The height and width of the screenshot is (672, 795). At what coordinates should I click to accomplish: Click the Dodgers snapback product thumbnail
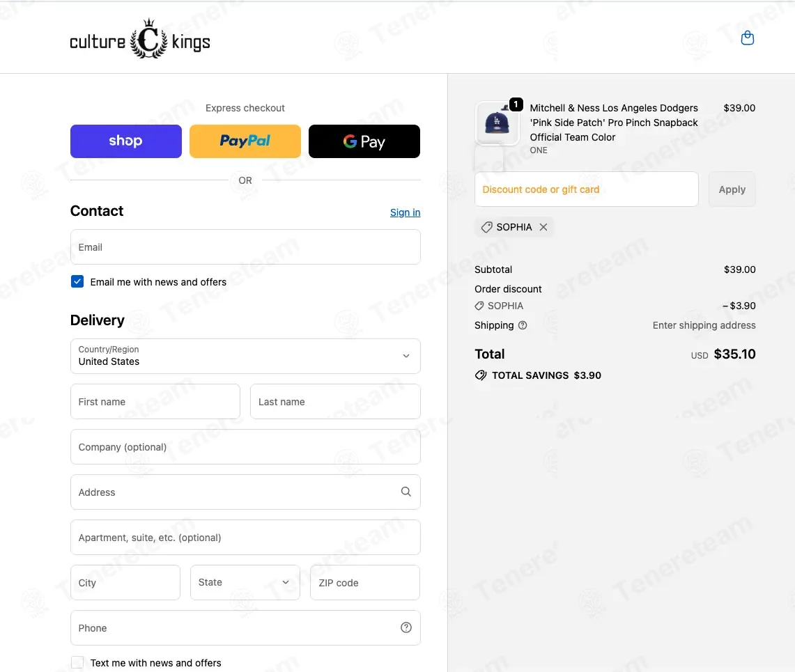pos(497,123)
